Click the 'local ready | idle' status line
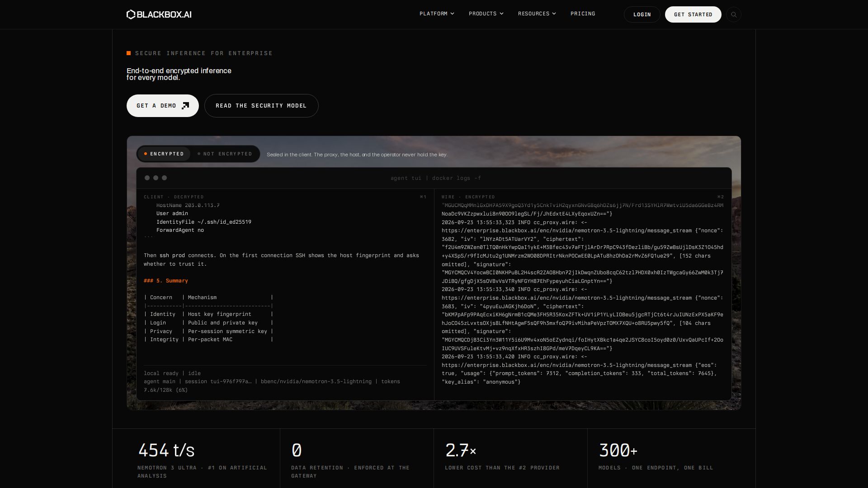 pos(172,373)
